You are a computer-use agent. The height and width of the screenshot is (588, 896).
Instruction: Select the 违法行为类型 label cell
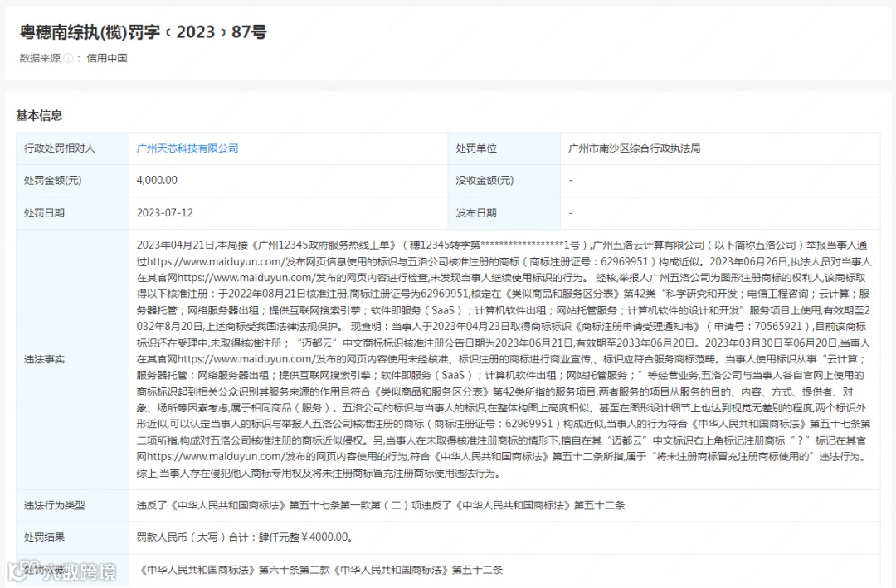point(72,505)
